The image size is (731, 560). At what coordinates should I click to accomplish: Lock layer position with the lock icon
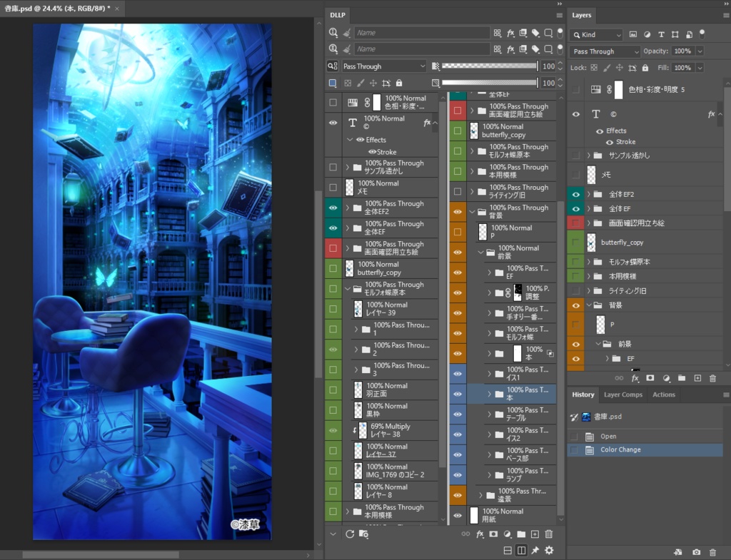click(x=619, y=68)
